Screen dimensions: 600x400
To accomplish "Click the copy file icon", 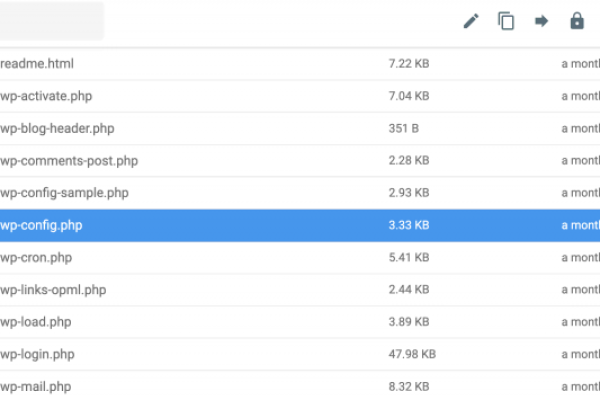I will pos(506,21).
